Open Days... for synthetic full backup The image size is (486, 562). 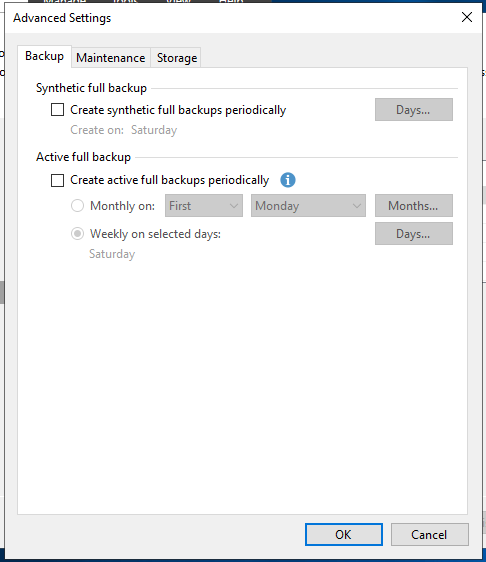coord(414,110)
